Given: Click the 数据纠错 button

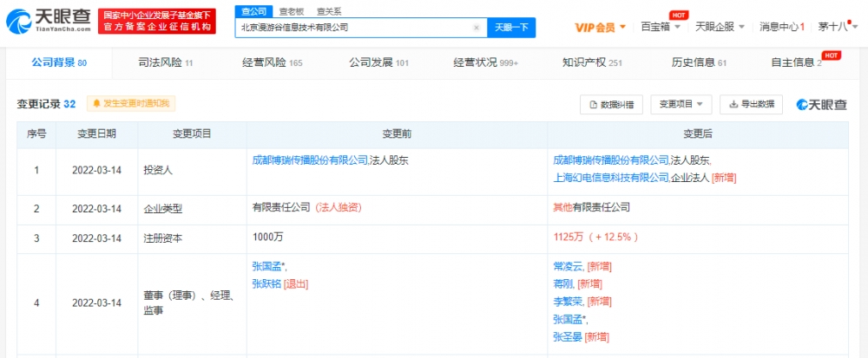Looking at the screenshot, I should point(611,104).
